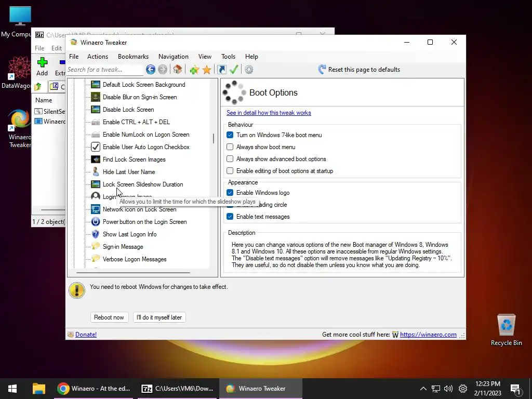Click the taskbar clock and date
The width and height of the screenshot is (532, 399).
(x=487, y=389)
